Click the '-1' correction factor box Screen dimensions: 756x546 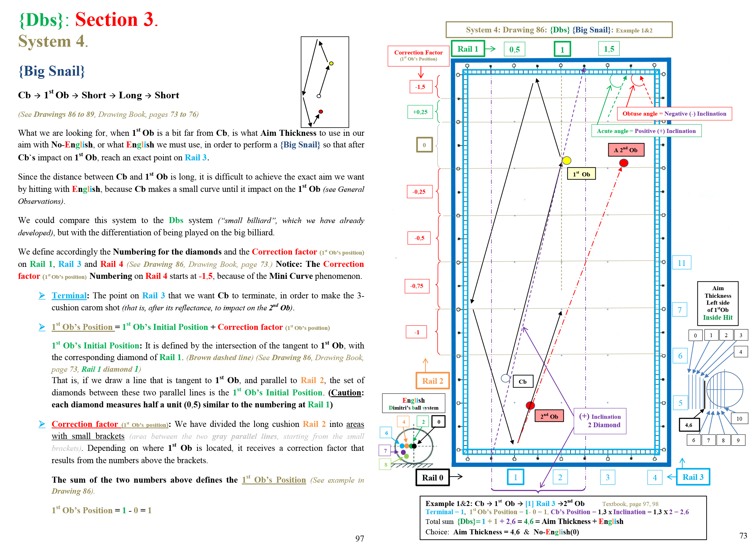(x=416, y=332)
